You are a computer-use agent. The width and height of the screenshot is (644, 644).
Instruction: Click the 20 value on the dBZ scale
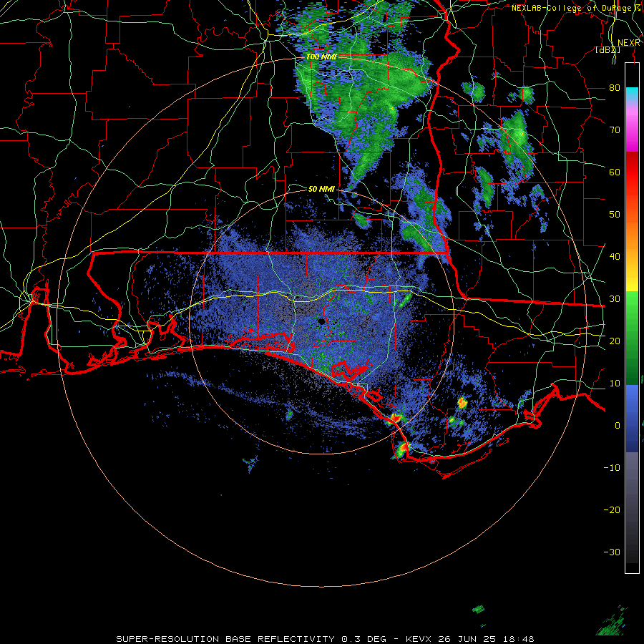pos(615,341)
